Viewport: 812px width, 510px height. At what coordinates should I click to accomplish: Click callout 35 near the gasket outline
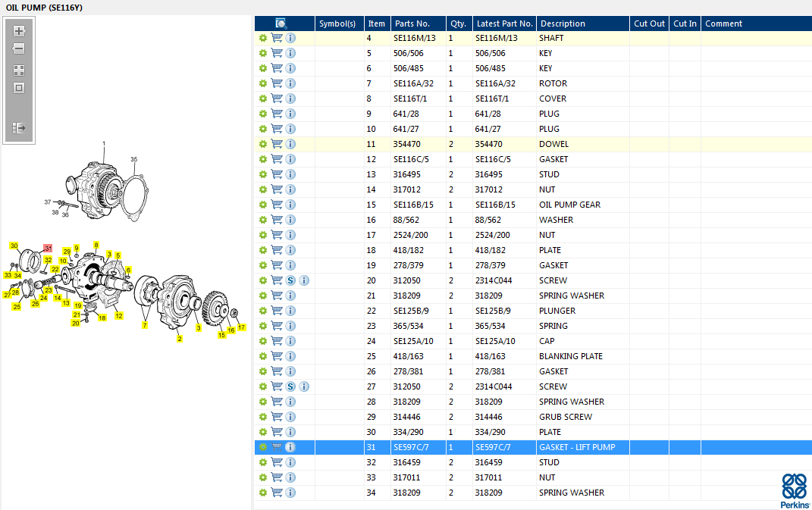(133, 159)
